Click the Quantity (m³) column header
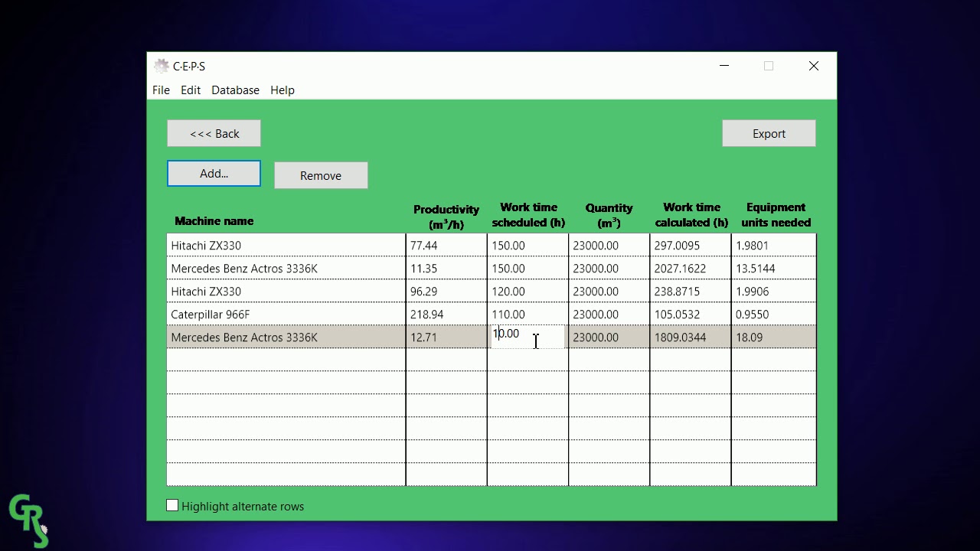The height and width of the screenshot is (551, 980). click(x=609, y=216)
